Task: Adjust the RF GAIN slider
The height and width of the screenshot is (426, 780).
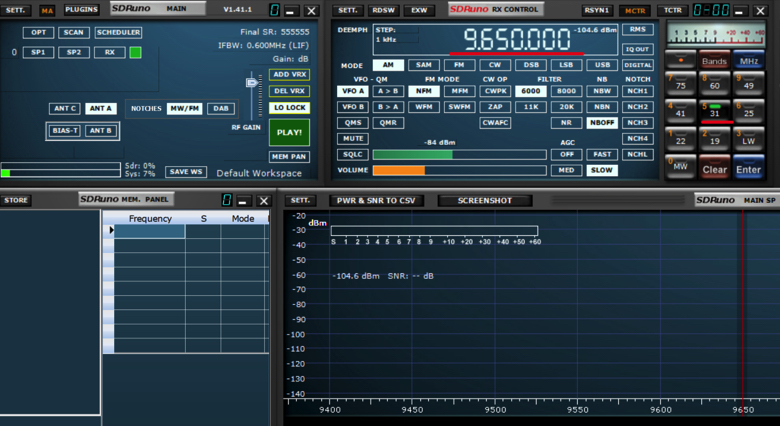Action: click(x=252, y=82)
